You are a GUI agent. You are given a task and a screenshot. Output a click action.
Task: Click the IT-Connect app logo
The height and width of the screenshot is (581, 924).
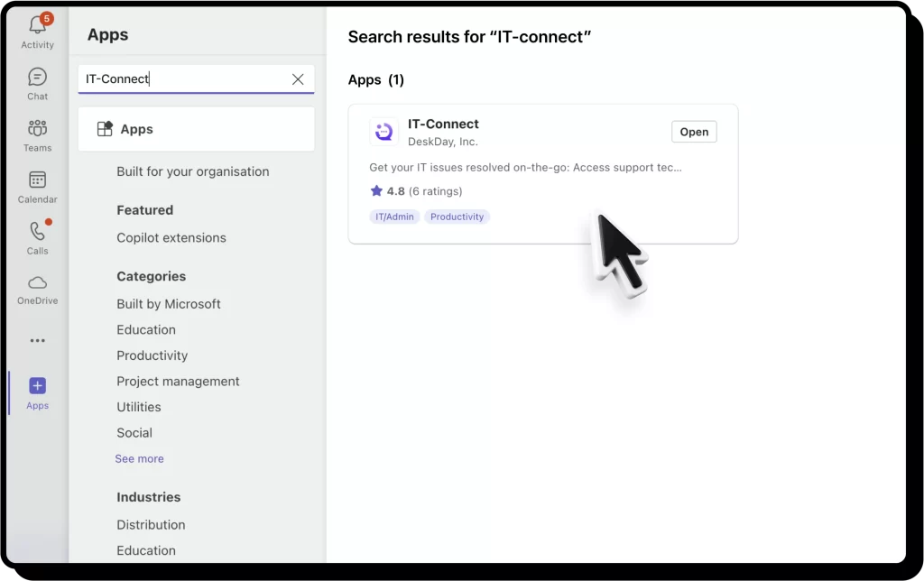(384, 132)
